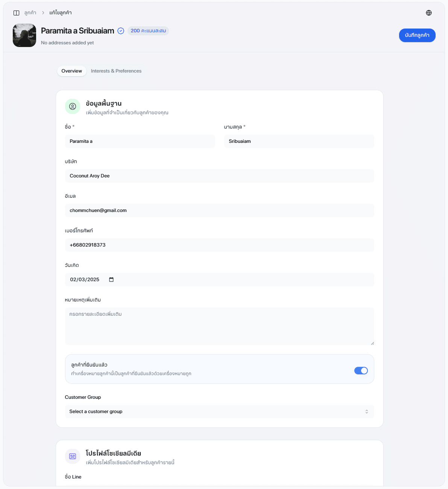Click the email field chommchuen@gmail.com

220,210
